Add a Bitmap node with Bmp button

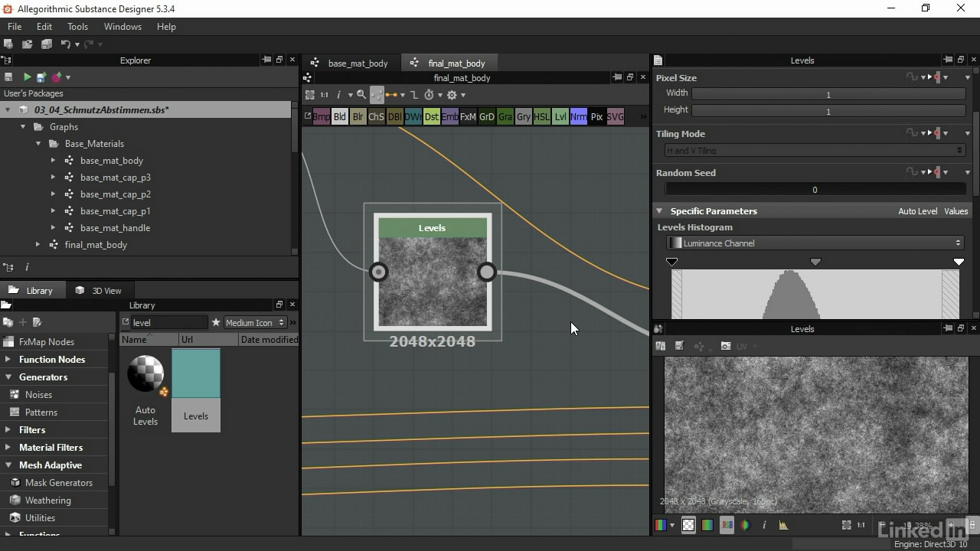click(x=322, y=117)
